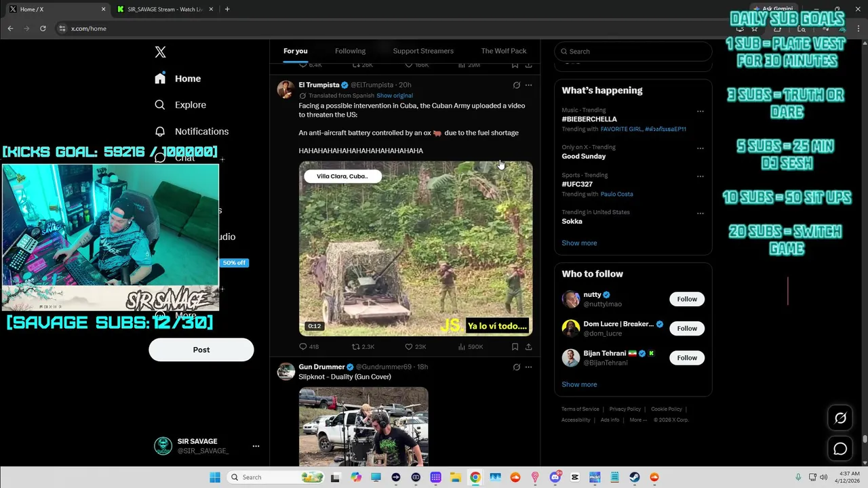Switch to the Following tab
Image resolution: width=868 pixels, height=488 pixels.
pos(350,51)
